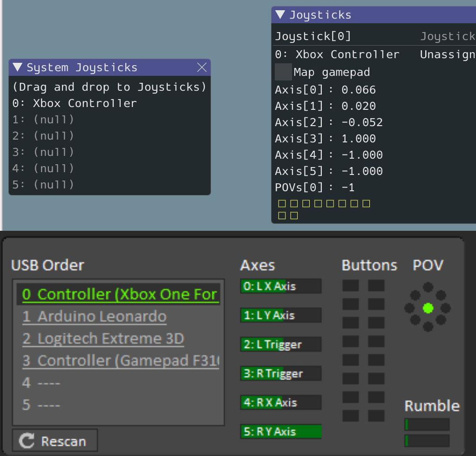Image resolution: width=476 pixels, height=456 pixels.
Task: Click the green center POV dot
Action: (x=428, y=308)
